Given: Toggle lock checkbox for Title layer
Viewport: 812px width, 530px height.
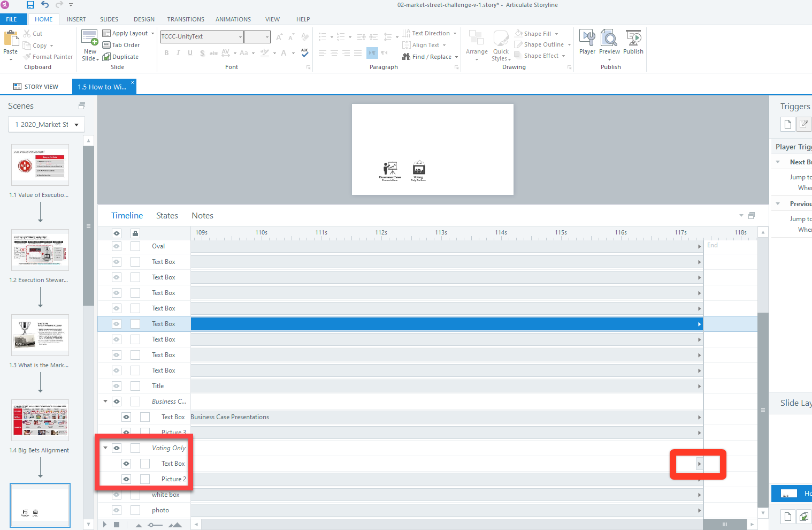Looking at the screenshot, I should pos(135,386).
